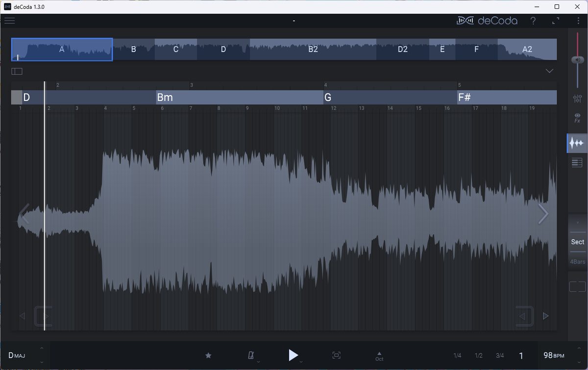Select 4Bars loop mode
The image size is (588, 370).
tap(578, 262)
